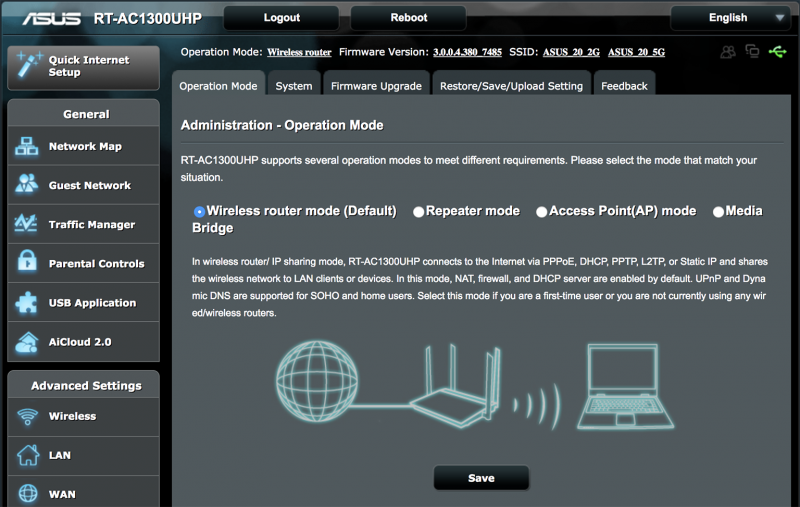Open USB Application menu label

(92, 302)
